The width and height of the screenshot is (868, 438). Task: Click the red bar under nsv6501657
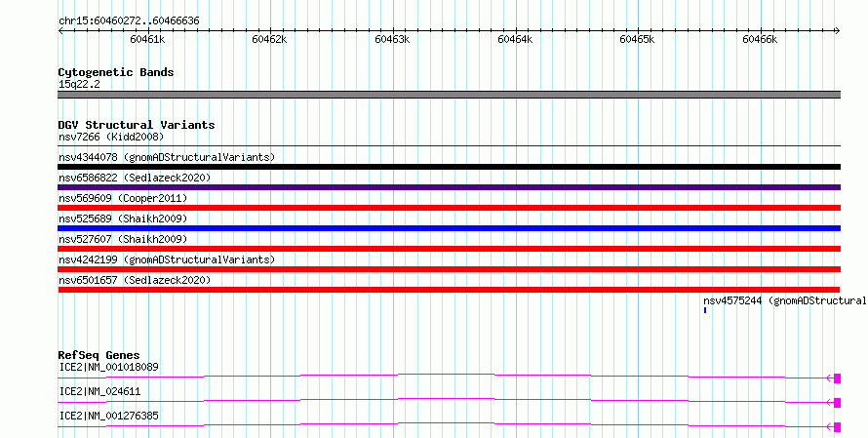pos(449,290)
